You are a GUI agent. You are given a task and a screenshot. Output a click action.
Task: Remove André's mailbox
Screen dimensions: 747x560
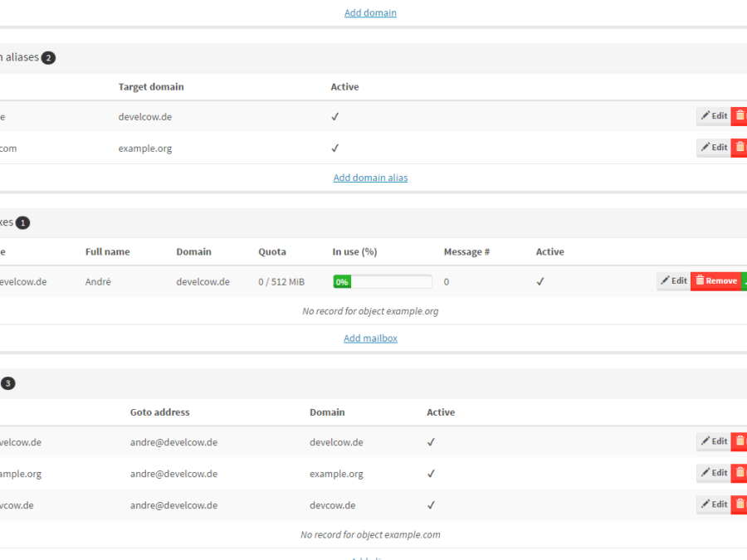[715, 281]
